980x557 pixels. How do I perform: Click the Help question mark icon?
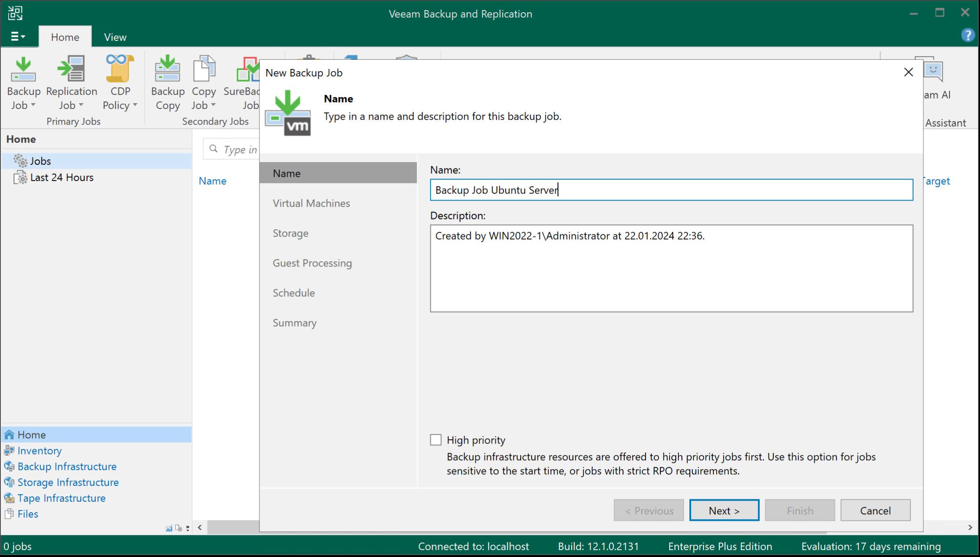967,35
